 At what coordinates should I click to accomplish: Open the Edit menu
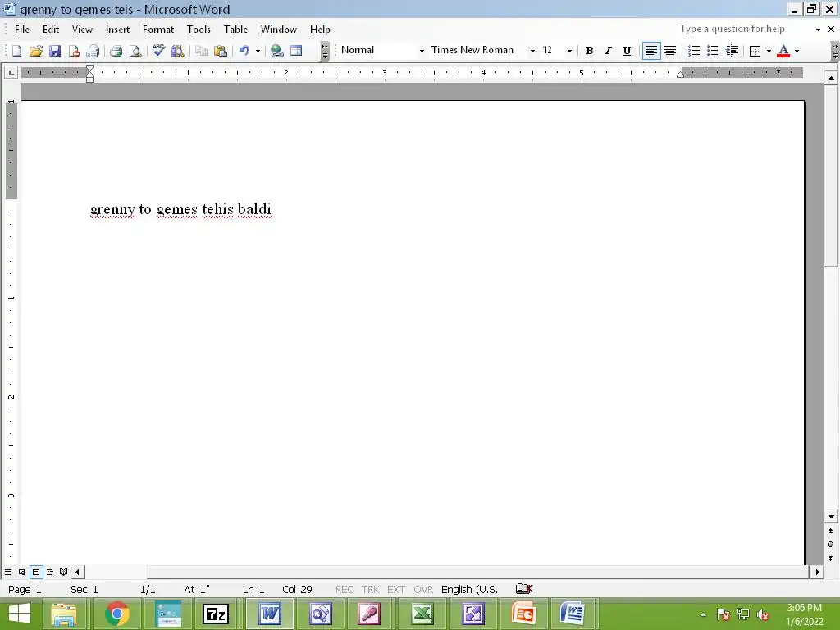[x=51, y=30]
